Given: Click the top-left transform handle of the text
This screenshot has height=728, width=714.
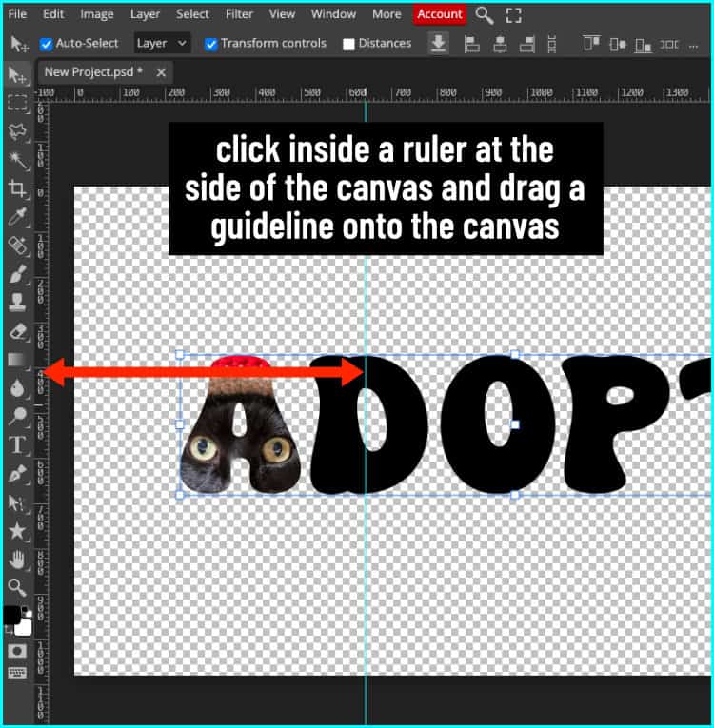Looking at the screenshot, I should pyautogui.click(x=180, y=355).
